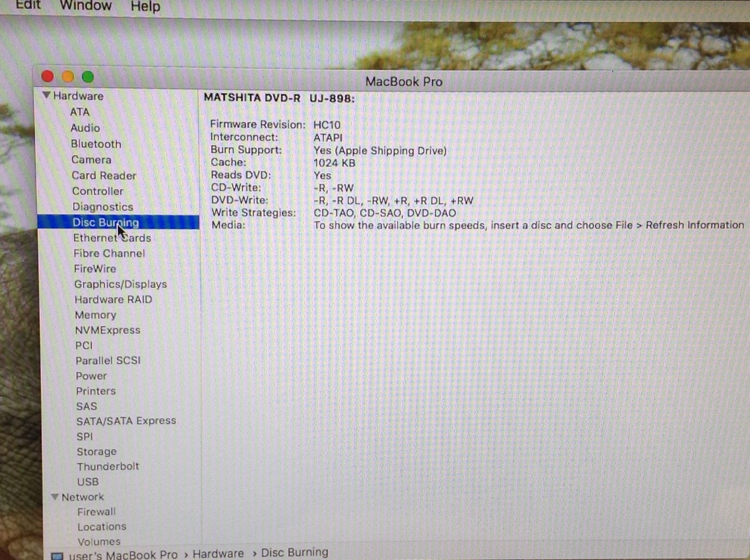The width and height of the screenshot is (750, 560).
Task: Select Diagnostics in the sidebar
Action: coord(103,207)
